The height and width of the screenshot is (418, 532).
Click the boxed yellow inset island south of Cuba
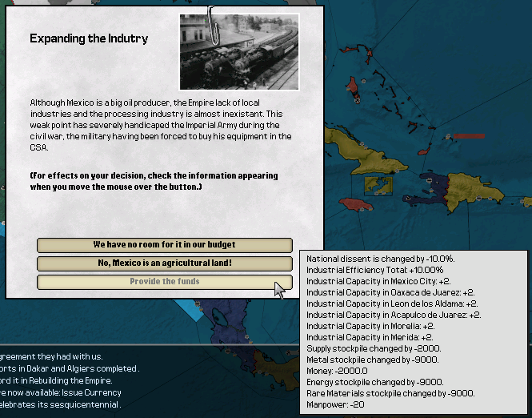(x=378, y=186)
